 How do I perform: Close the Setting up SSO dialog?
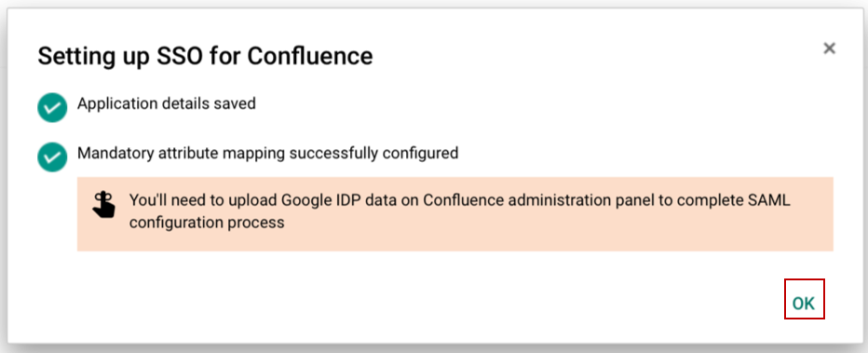[829, 48]
